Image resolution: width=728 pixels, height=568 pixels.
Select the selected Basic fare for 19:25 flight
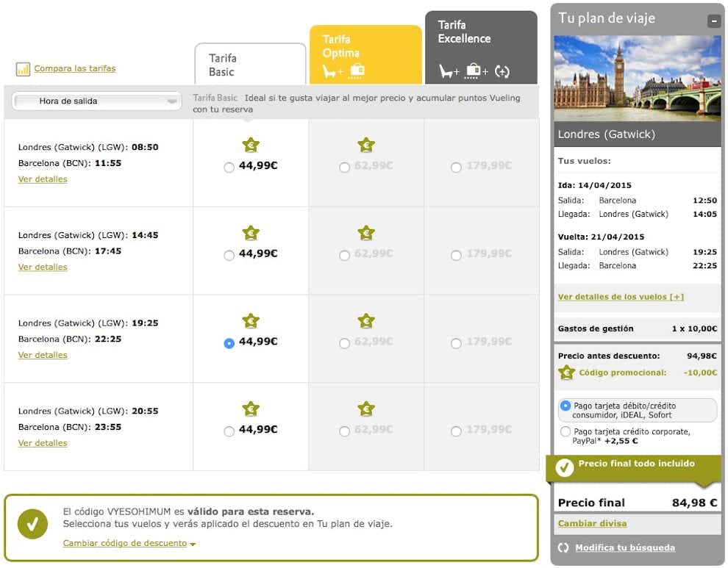(229, 343)
